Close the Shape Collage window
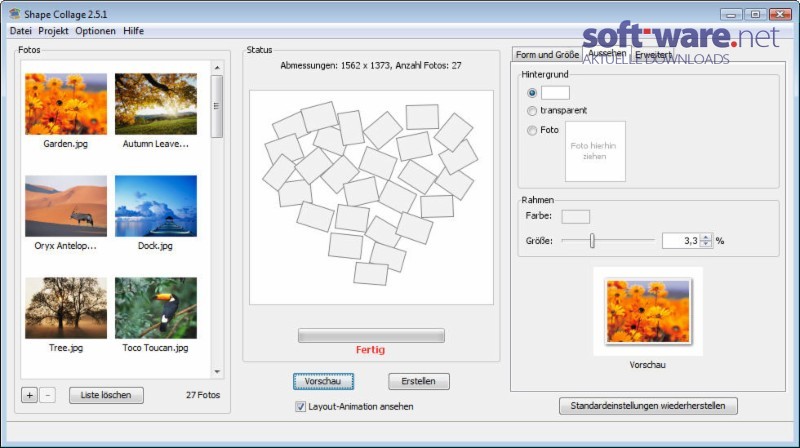Image resolution: width=800 pixels, height=448 pixels. pos(780,14)
